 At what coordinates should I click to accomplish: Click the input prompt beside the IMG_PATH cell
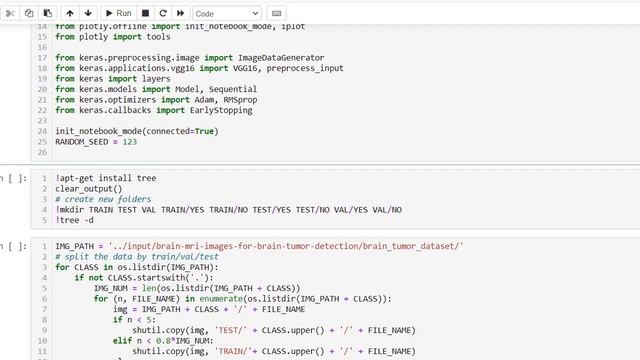click(13, 246)
